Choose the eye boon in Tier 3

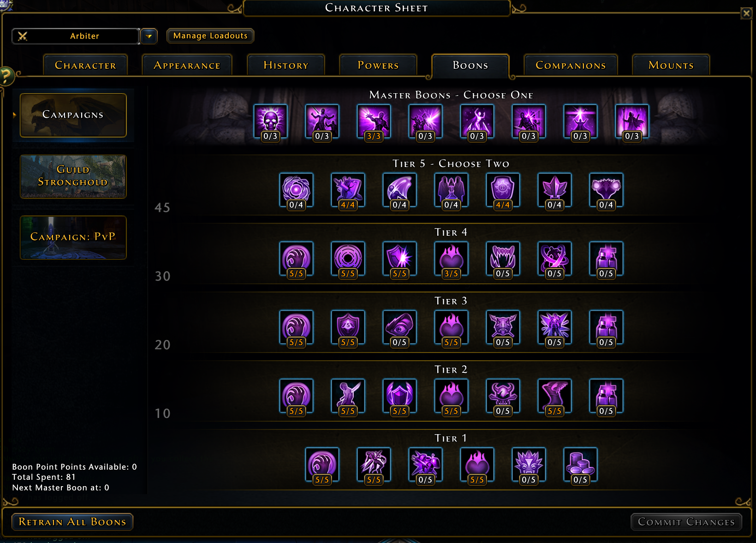pyautogui.click(x=399, y=328)
